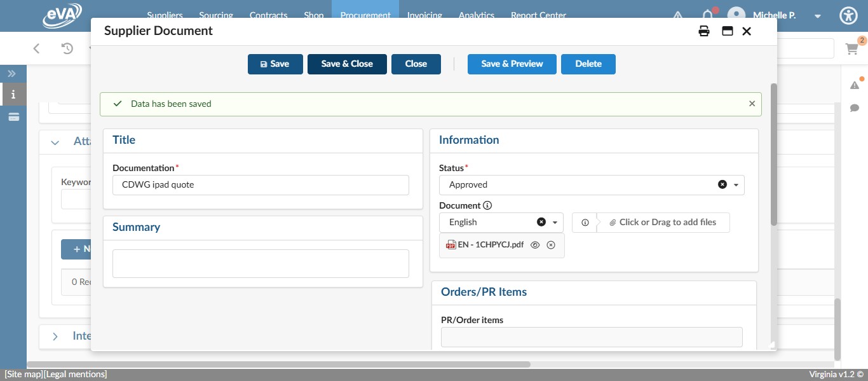Preview the attached PDF with eye icon
Screen dimensions: 868x381
coord(535,245)
